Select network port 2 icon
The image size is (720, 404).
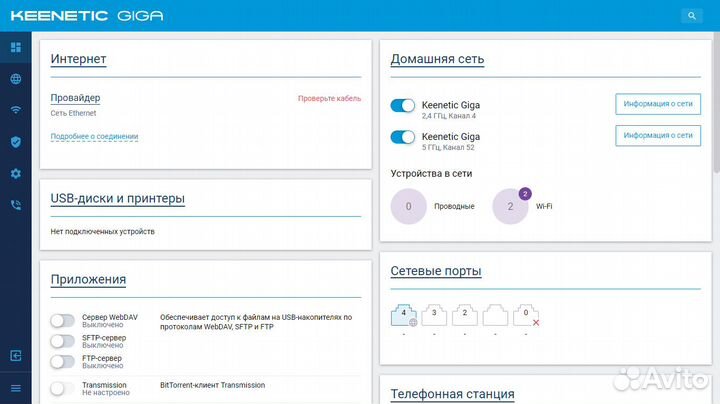click(465, 315)
